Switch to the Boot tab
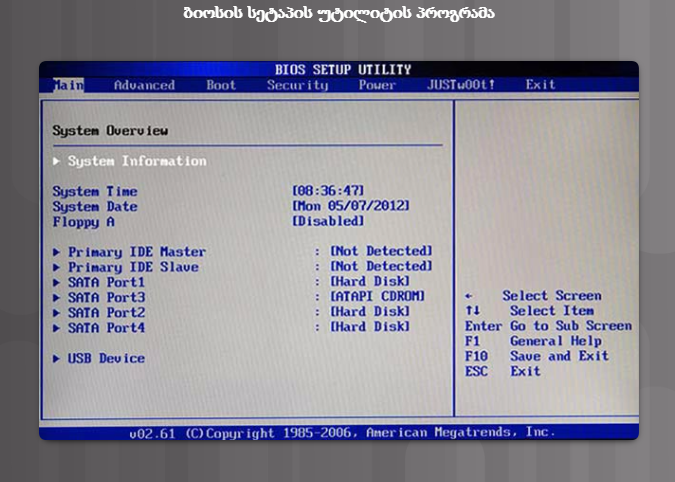 (x=221, y=85)
